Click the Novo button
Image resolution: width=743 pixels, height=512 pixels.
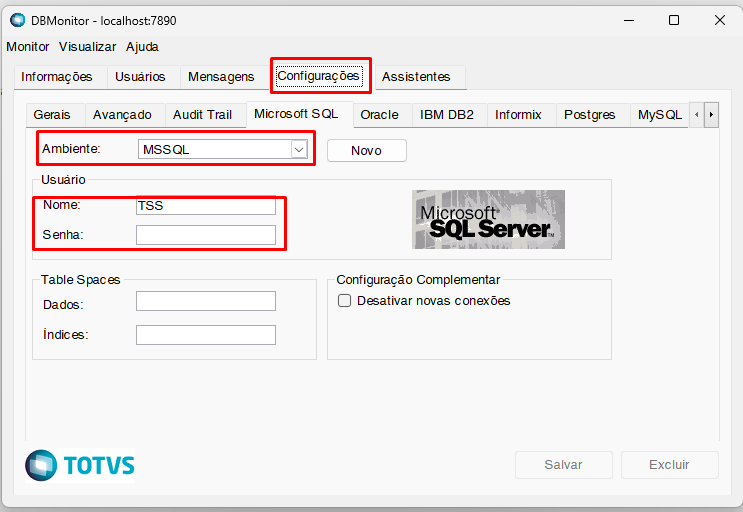click(366, 151)
